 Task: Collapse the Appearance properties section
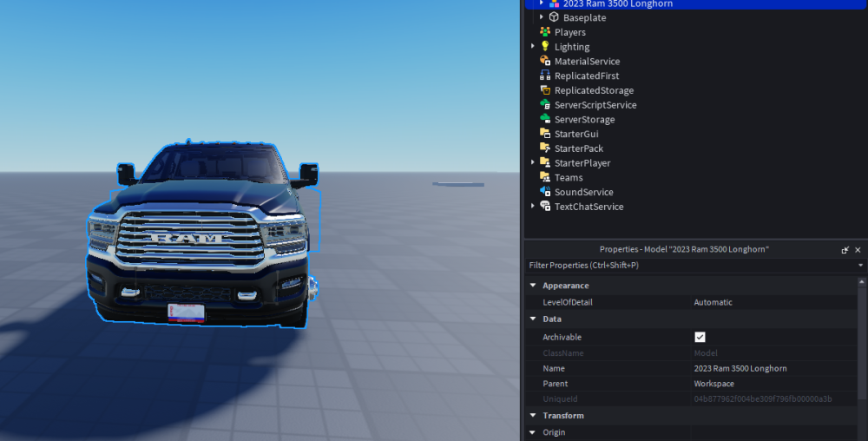click(533, 286)
